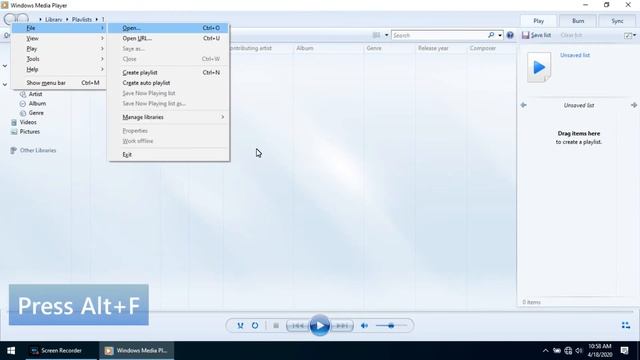Clear the list with Clear list
Viewport: 640px width, 360px height.
[x=571, y=35]
